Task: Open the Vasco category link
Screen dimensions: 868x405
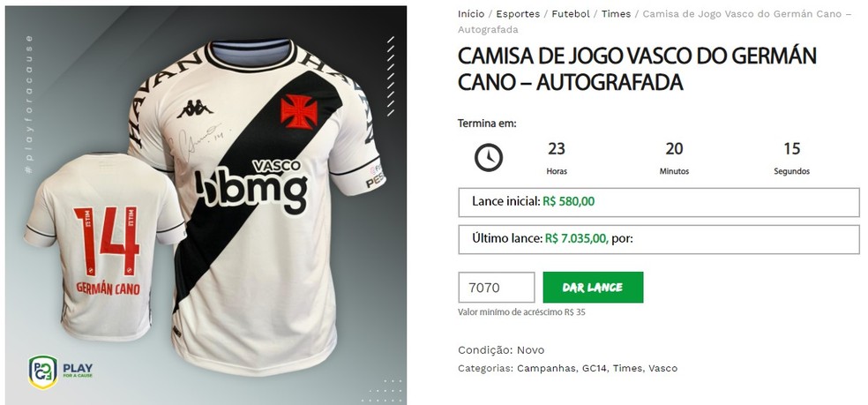Action: pyautogui.click(x=663, y=368)
